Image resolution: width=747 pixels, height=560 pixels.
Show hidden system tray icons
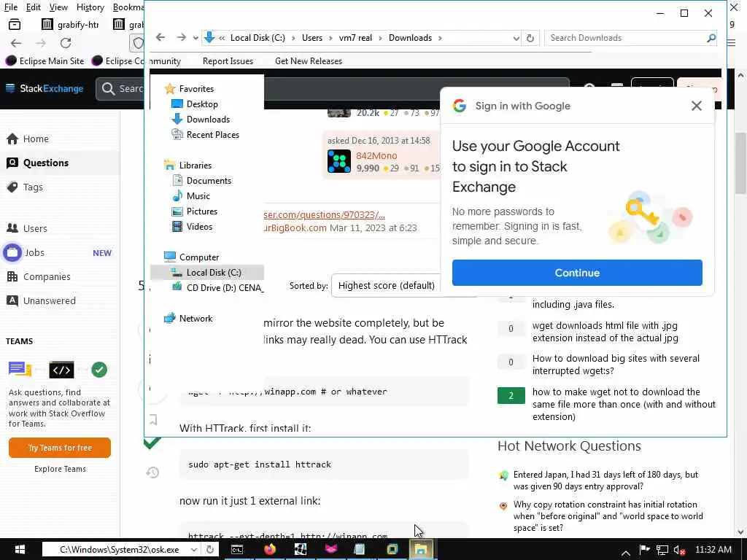point(626,553)
